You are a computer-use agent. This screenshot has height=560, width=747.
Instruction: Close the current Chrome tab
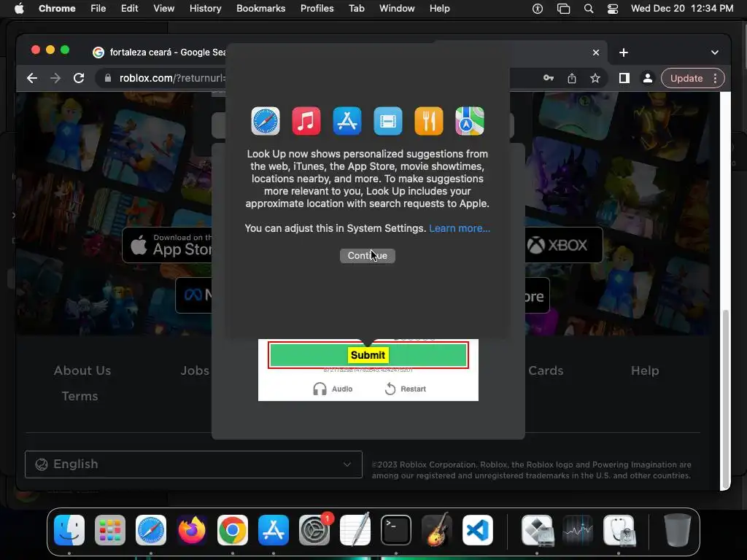(x=596, y=52)
